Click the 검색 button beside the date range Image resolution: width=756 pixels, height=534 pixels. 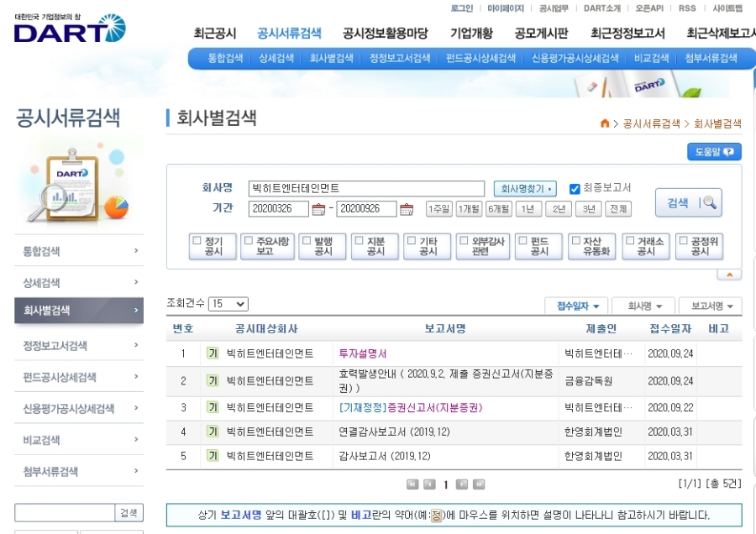(689, 202)
